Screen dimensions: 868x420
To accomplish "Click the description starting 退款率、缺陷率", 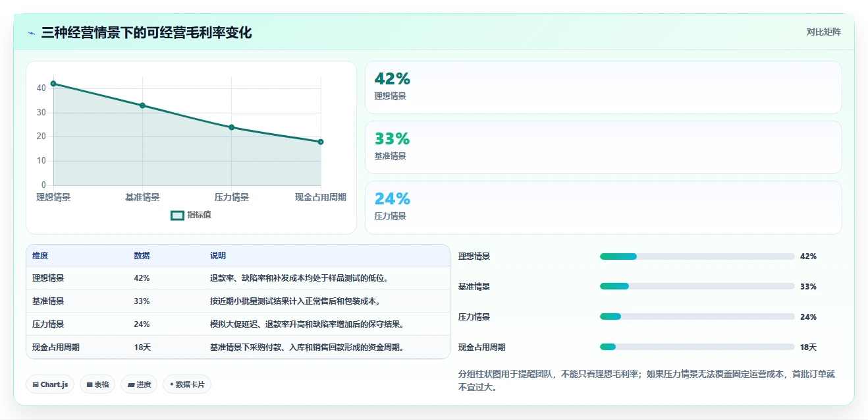I will tap(301, 278).
